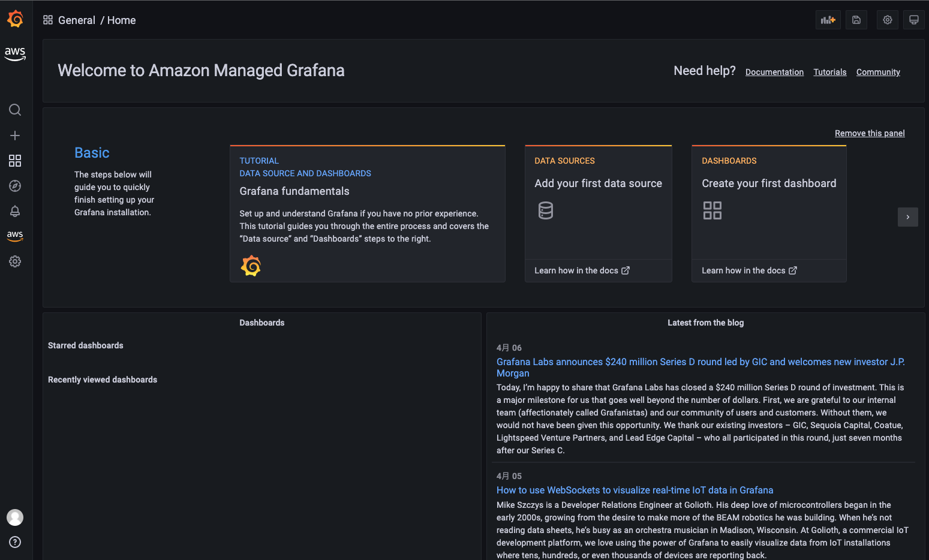Open Learn how in docs for Dashboards
The width and height of the screenshot is (929, 560).
749,270
